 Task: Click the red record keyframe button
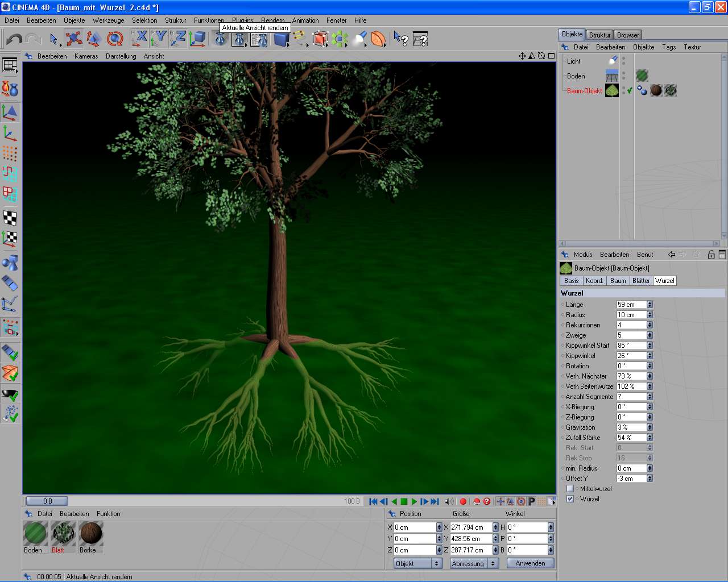click(x=463, y=501)
